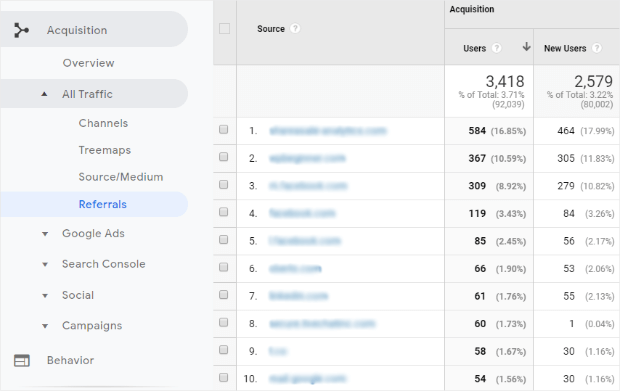Image resolution: width=620 pixels, height=391 pixels.
Task: Click the Acquisition column group header
Action: tap(472, 9)
